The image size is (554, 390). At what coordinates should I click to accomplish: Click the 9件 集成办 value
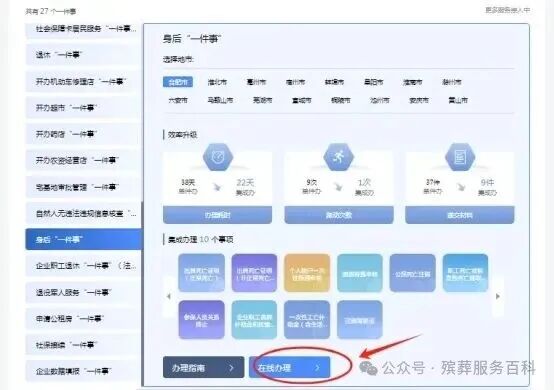pyautogui.click(x=487, y=187)
